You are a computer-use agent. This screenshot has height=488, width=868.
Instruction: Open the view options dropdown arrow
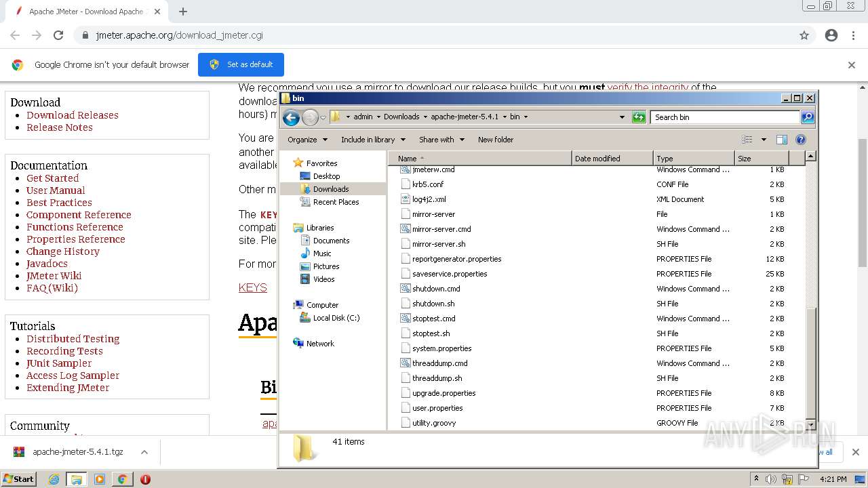pos(764,140)
